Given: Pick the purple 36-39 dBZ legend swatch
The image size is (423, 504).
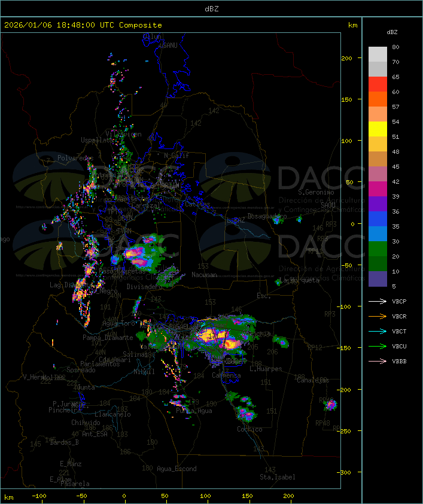Looking at the screenshot, I should tap(378, 204).
